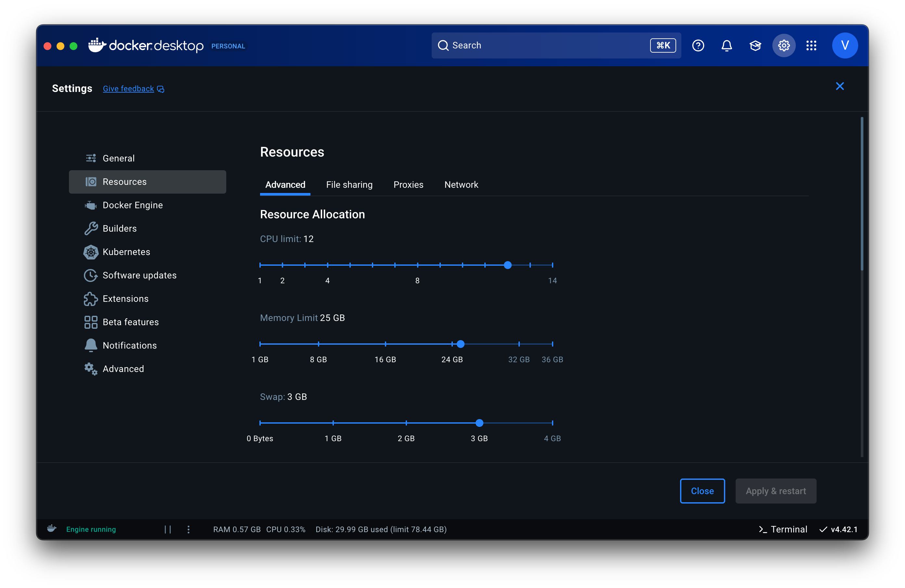This screenshot has height=588, width=905.
Task: Select Beta features in sidebar
Action: pyautogui.click(x=148, y=322)
